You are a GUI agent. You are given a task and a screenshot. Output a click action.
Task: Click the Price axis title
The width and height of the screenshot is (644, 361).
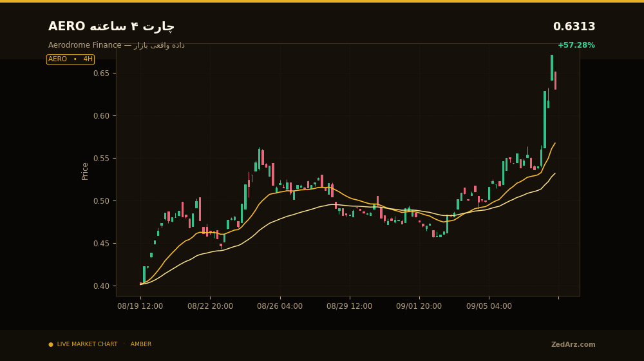tap(85, 171)
